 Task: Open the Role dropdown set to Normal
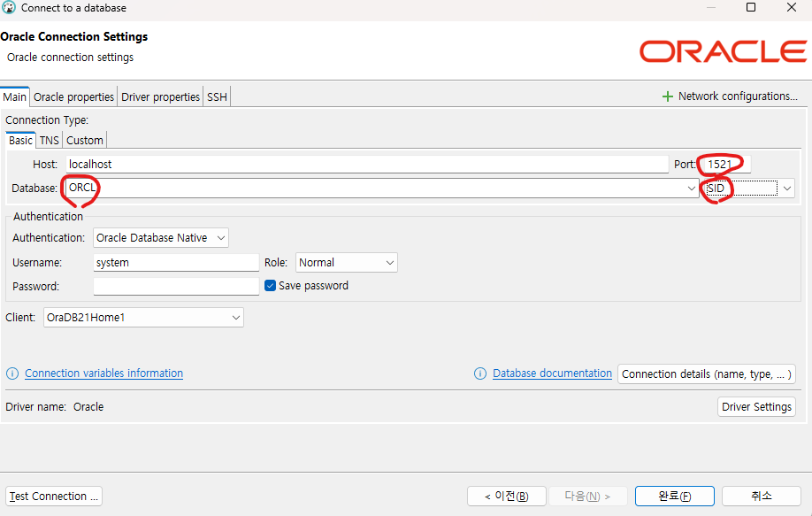347,263
